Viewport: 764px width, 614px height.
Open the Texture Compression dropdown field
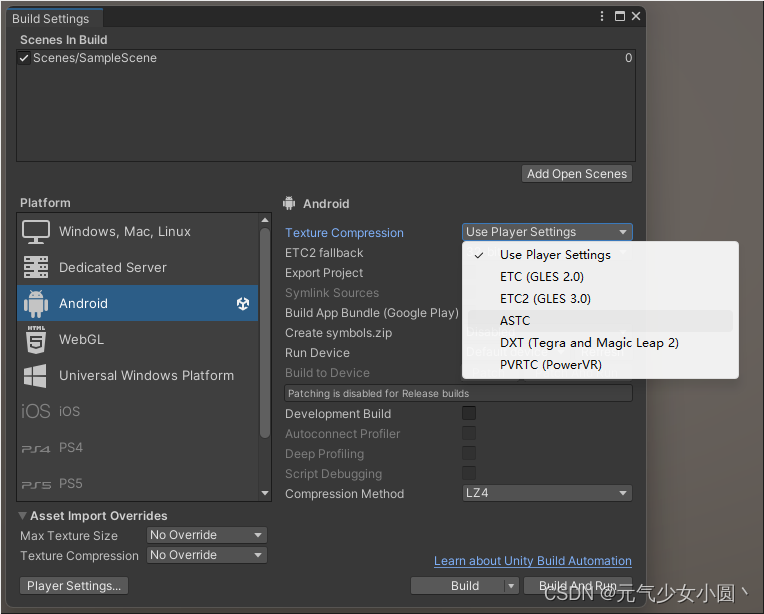coord(547,232)
